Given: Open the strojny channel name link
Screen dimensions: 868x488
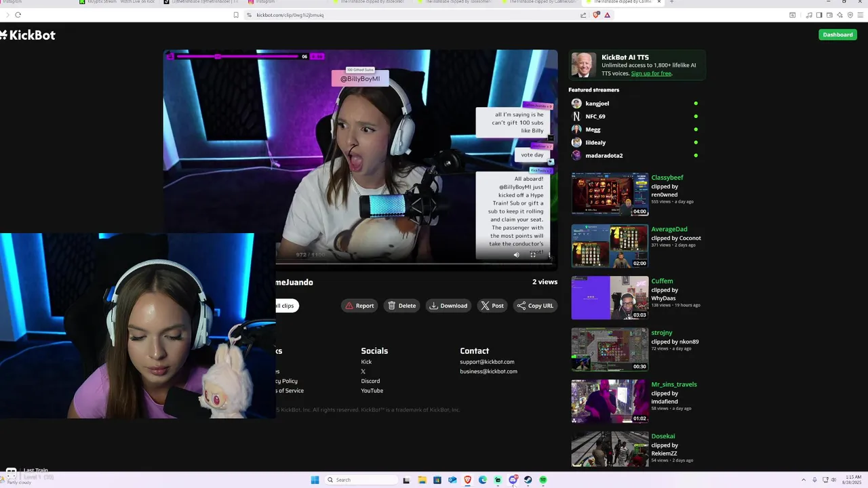Looking at the screenshot, I should coord(662,333).
